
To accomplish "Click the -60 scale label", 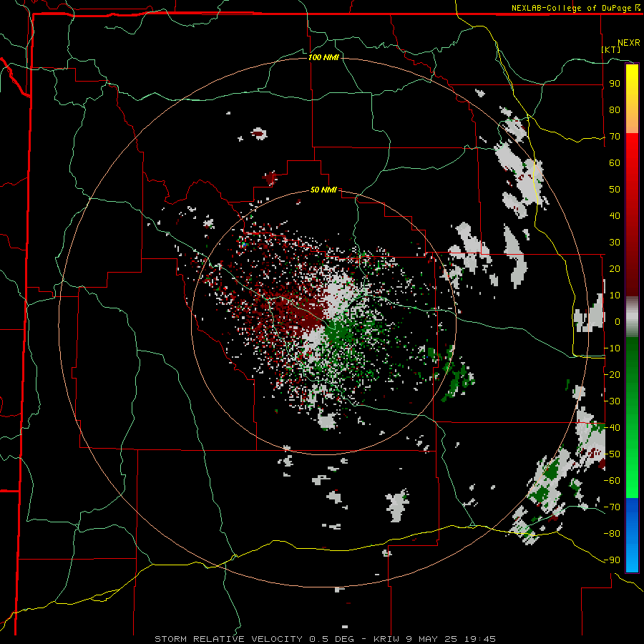I will pos(612,480).
